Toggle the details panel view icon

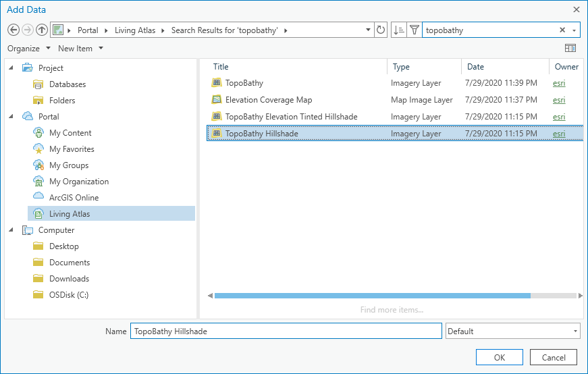pos(570,48)
